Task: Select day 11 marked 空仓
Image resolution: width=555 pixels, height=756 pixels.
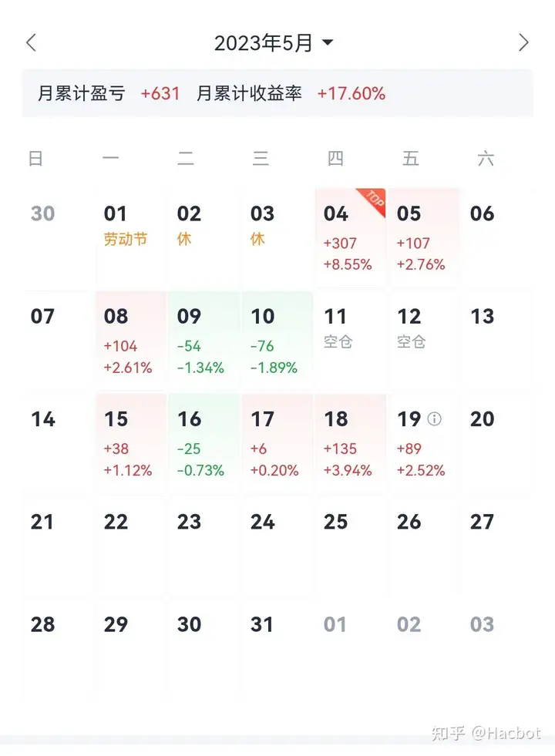Action: click(x=351, y=341)
